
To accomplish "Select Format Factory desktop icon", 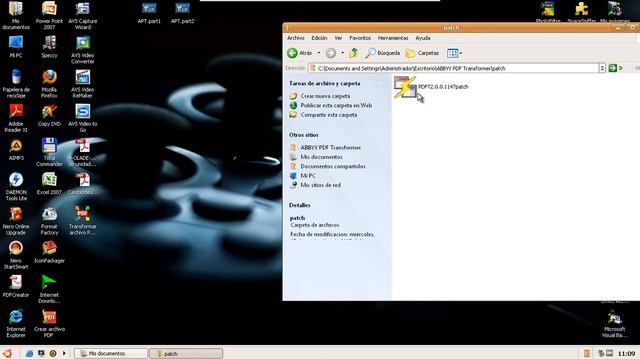I will tap(49, 221).
